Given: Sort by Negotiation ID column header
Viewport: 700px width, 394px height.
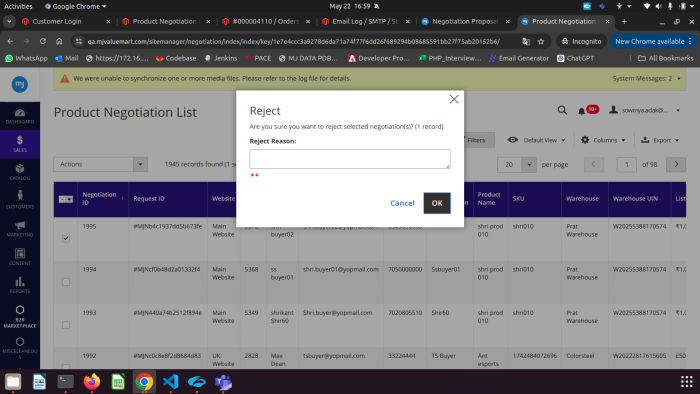Looking at the screenshot, I should click(x=103, y=199).
